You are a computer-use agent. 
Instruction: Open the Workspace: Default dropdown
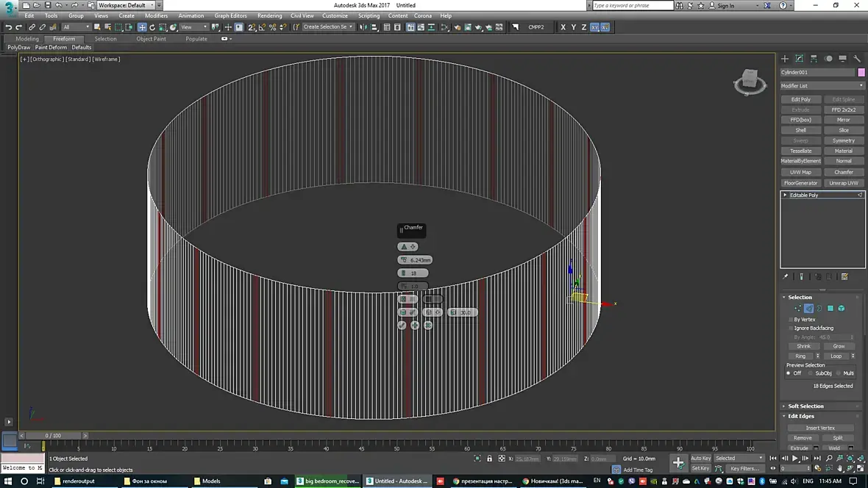127,5
